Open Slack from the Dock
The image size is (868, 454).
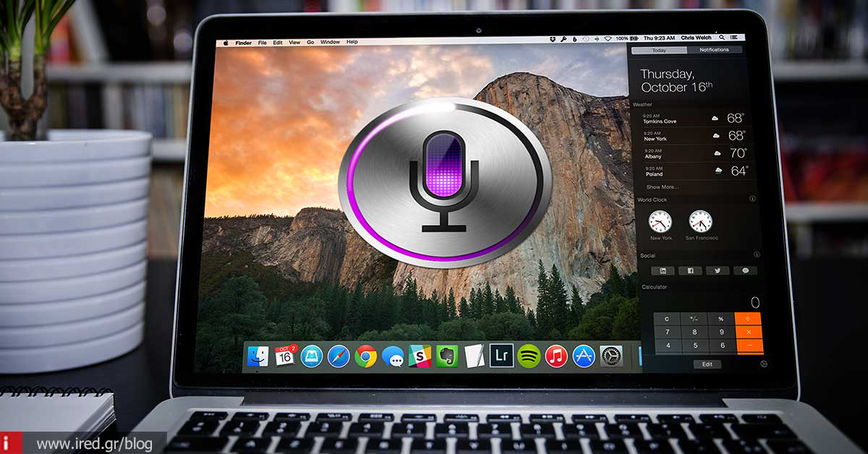(420, 356)
